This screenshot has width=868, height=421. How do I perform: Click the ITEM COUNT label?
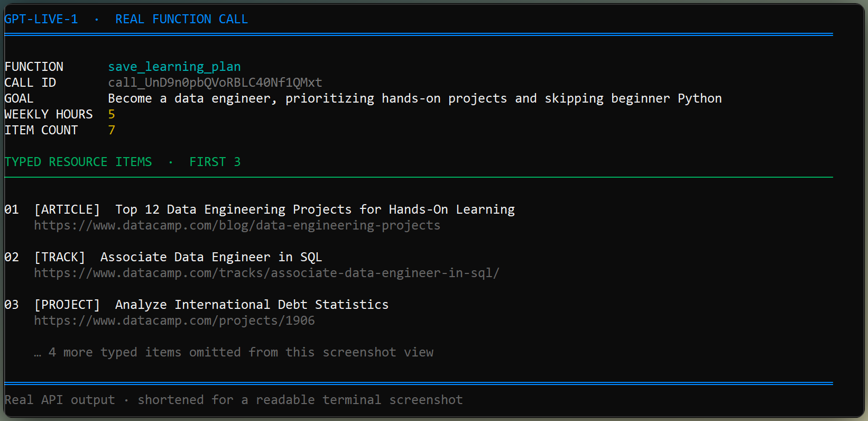(41, 131)
